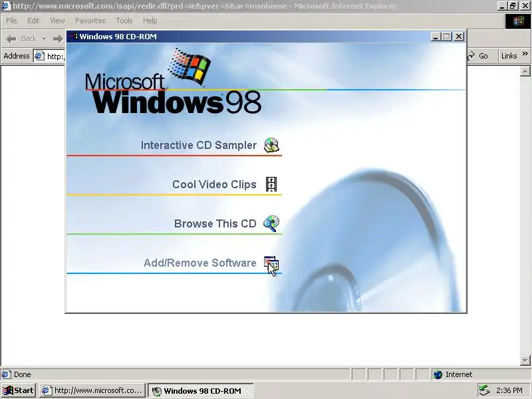Open the Favorites menu in Internet Explorer
This screenshot has width=532, height=399.
point(90,21)
